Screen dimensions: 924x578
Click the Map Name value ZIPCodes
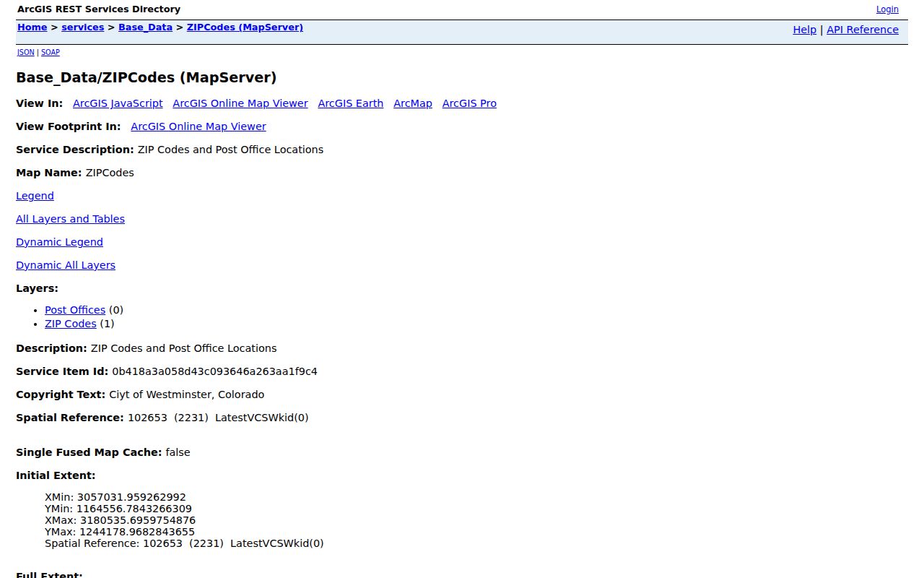[110, 173]
